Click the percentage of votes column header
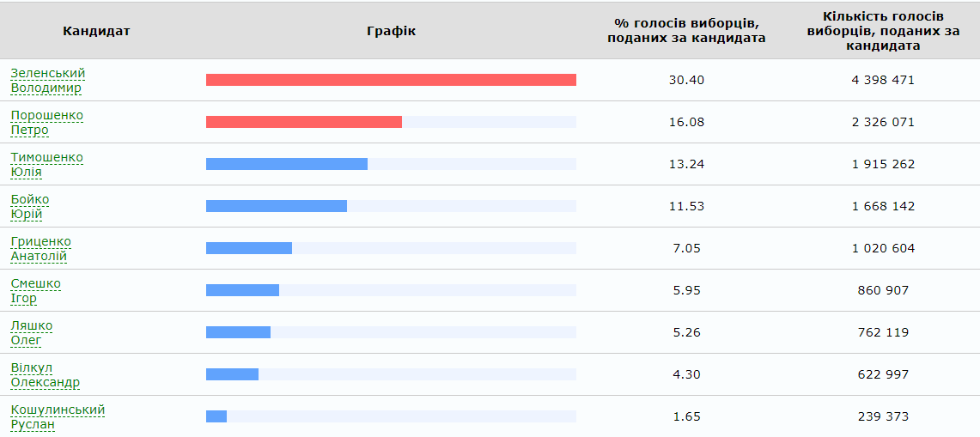The width and height of the screenshot is (980, 437). pyautogui.click(x=686, y=31)
